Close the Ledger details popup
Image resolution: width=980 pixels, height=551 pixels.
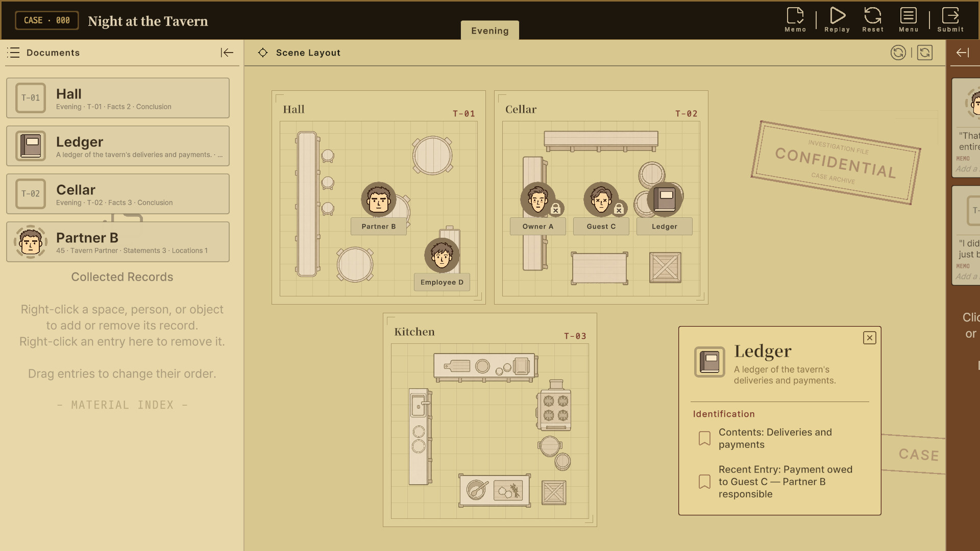coord(870,338)
